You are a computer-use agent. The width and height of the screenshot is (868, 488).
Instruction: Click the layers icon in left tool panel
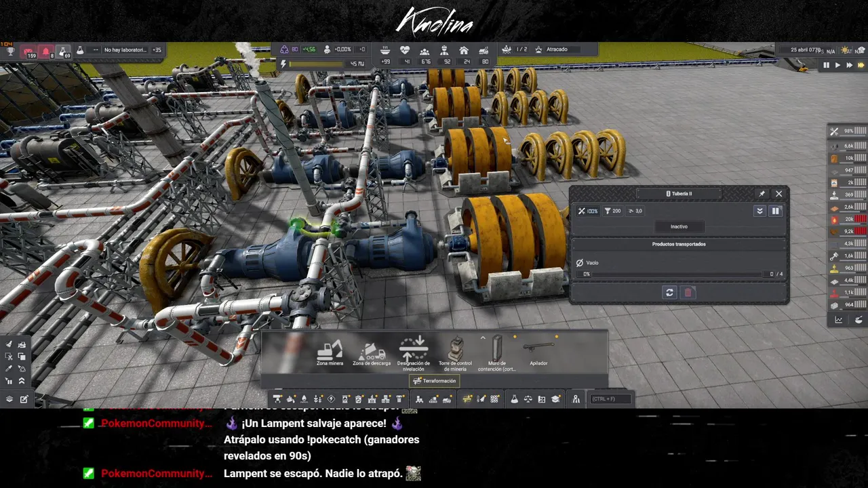[x=9, y=399]
